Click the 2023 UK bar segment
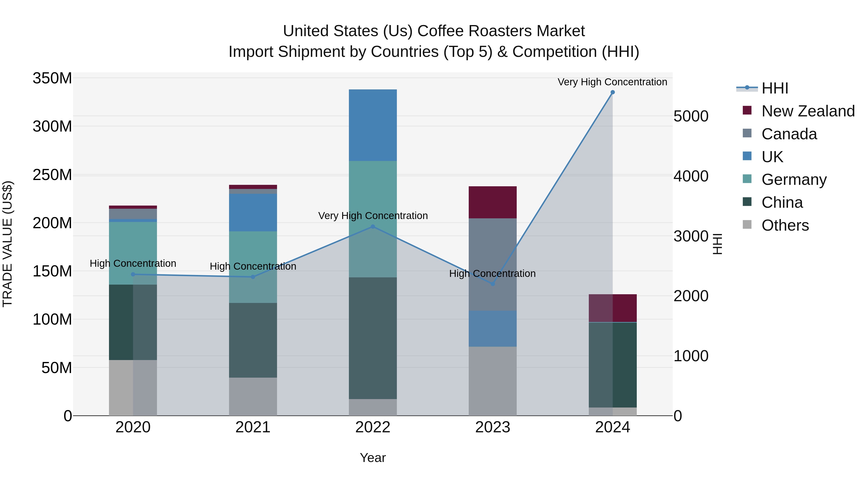This screenshot has height=488, width=868. pyautogui.click(x=493, y=329)
